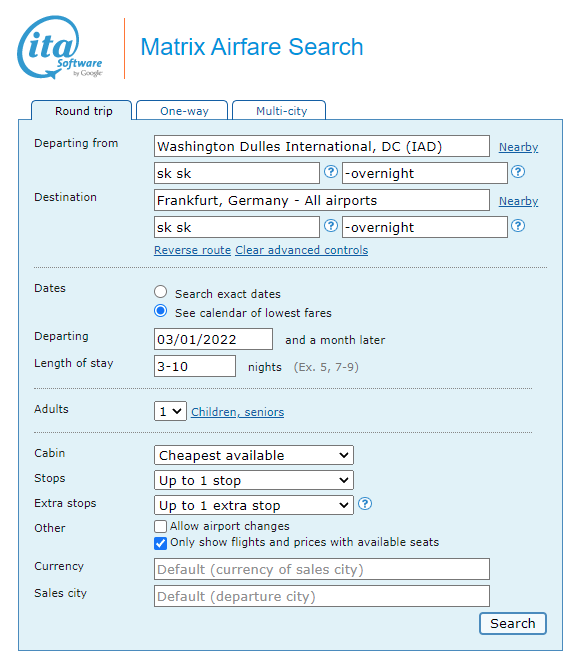Switch to the Multi-city tab

tap(281, 111)
